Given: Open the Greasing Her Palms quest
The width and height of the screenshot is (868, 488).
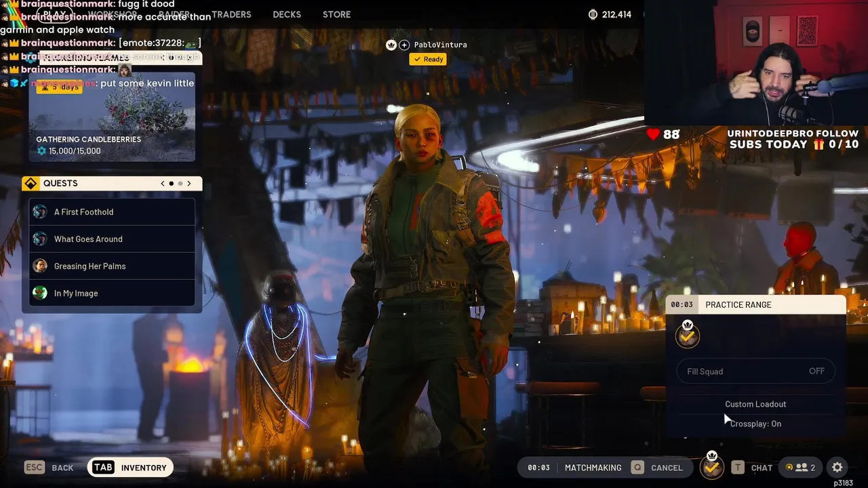Looking at the screenshot, I should pos(112,266).
